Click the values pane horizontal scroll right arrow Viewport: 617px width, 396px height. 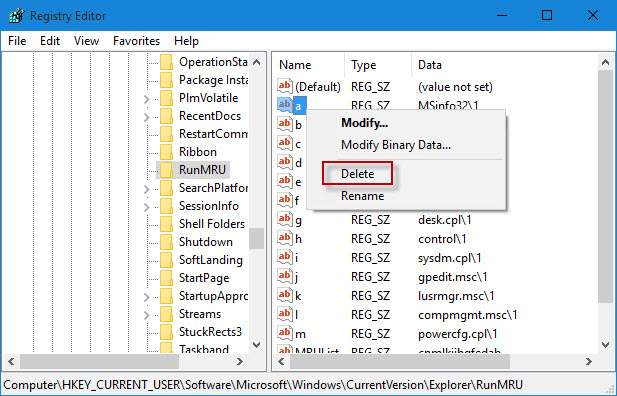tap(589, 361)
